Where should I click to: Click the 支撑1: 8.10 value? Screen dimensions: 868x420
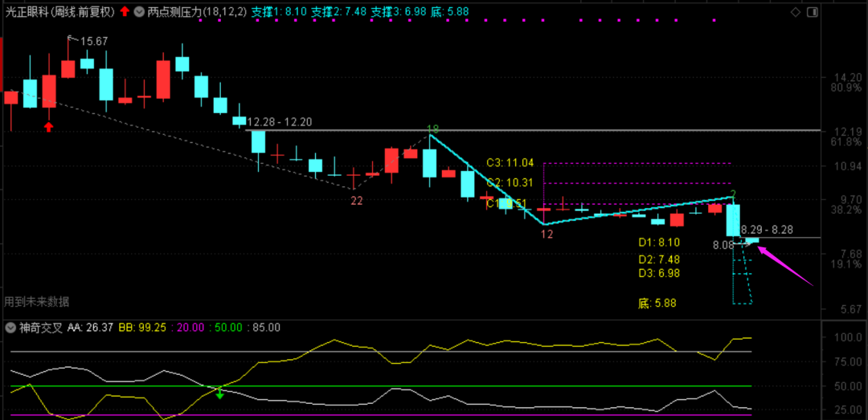278,11
